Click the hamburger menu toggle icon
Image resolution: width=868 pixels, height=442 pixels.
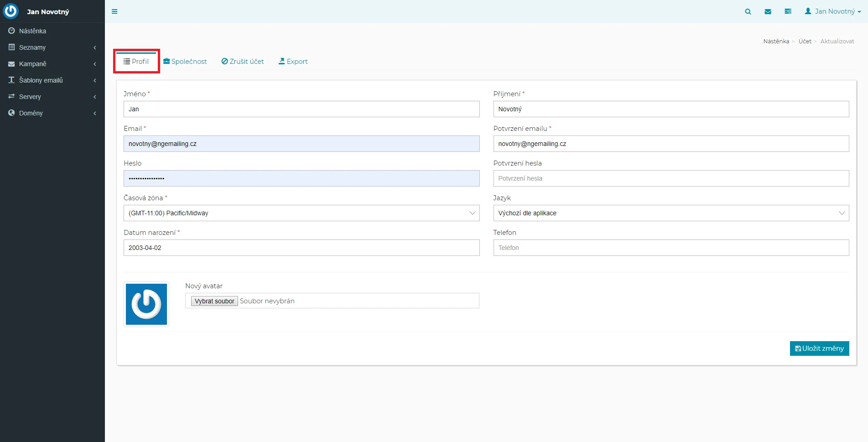[x=114, y=11]
